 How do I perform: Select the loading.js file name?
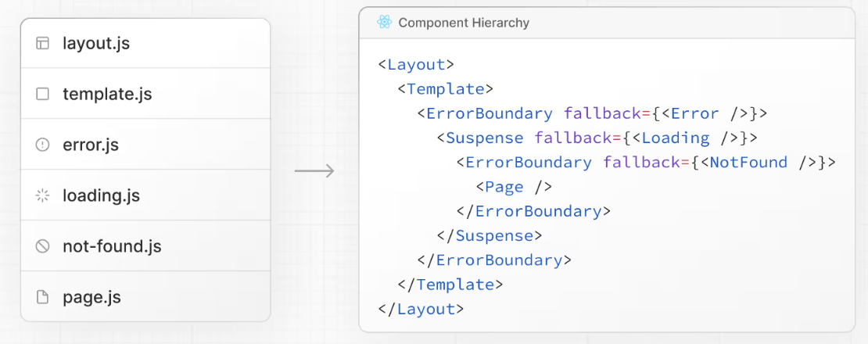pos(101,196)
